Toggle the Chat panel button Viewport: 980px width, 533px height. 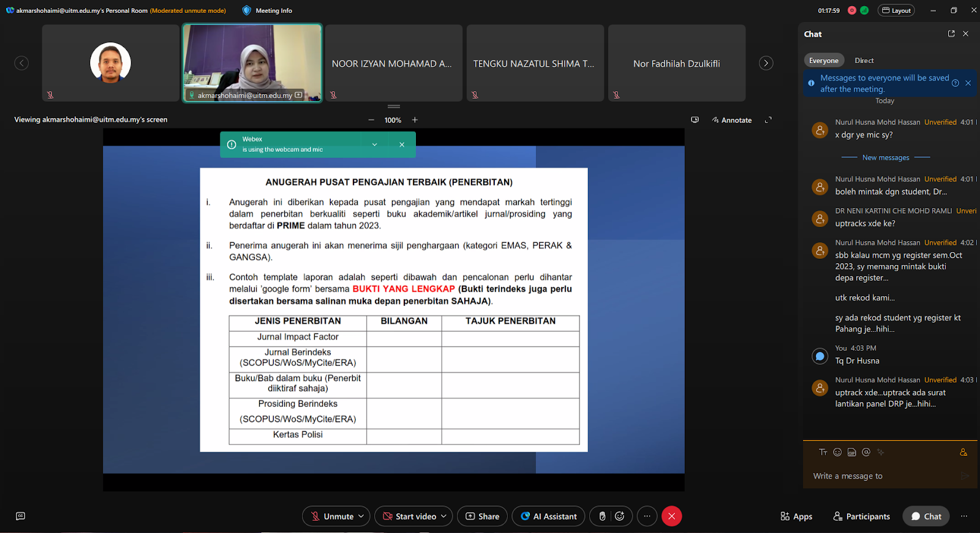[x=926, y=516]
